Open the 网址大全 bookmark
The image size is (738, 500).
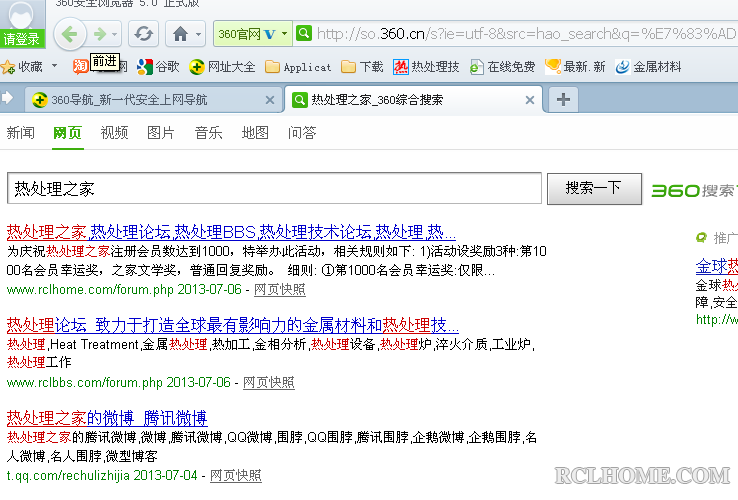(222, 67)
